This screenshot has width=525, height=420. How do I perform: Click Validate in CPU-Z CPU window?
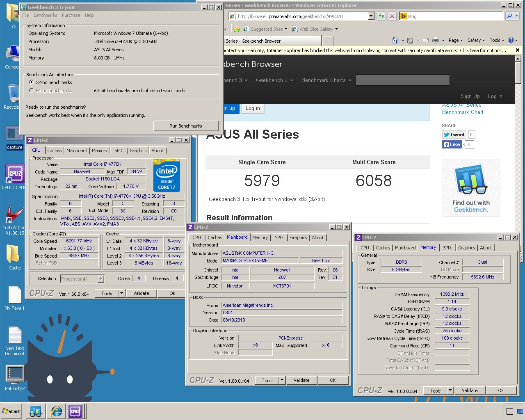pos(141,293)
